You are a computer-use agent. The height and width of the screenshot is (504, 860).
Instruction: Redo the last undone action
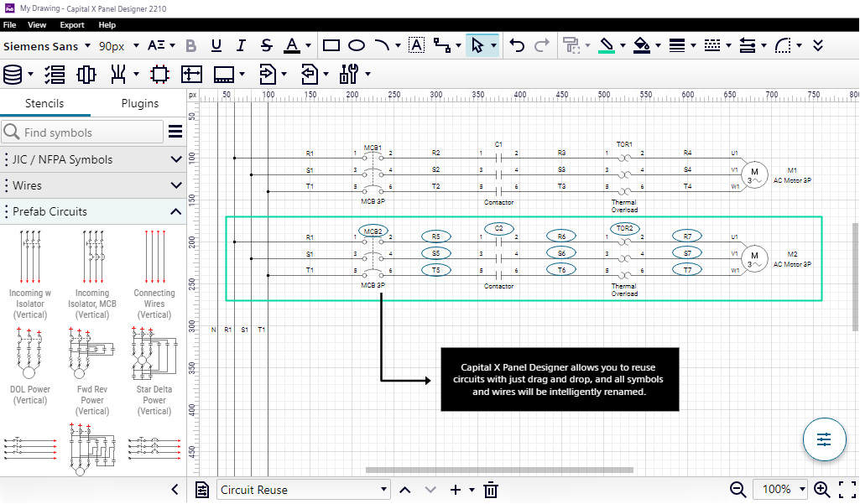tap(542, 46)
